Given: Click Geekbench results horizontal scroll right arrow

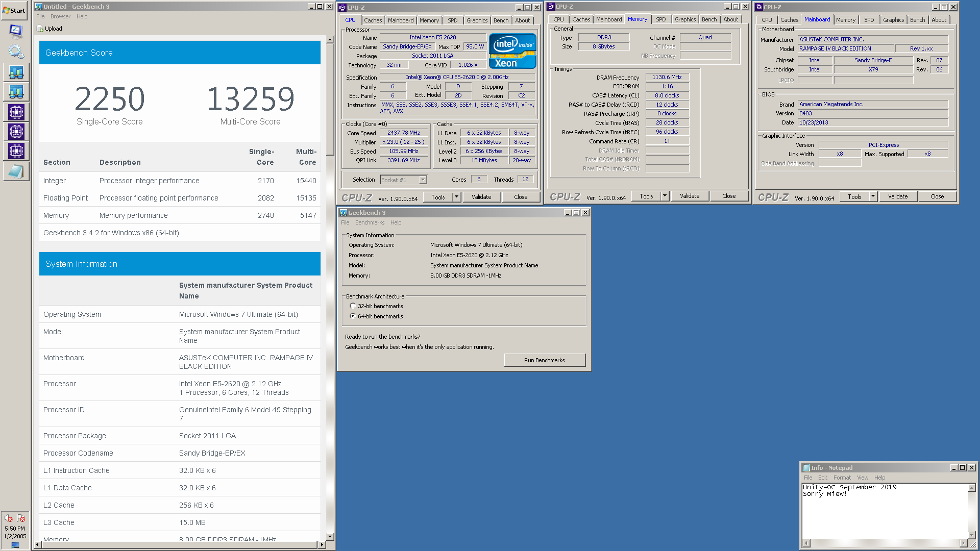Looking at the screenshot, I should [x=321, y=545].
